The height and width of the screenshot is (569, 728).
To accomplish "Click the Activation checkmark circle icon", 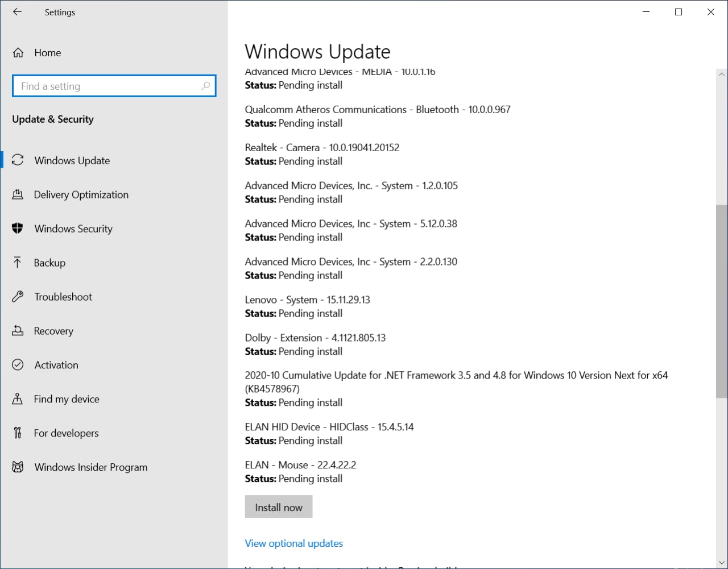I will [18, 365].
